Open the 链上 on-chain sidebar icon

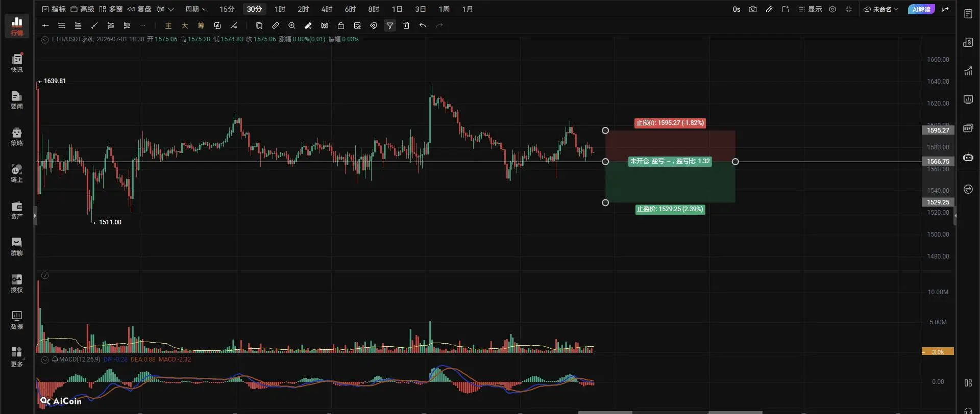click(x=17, y=173)
